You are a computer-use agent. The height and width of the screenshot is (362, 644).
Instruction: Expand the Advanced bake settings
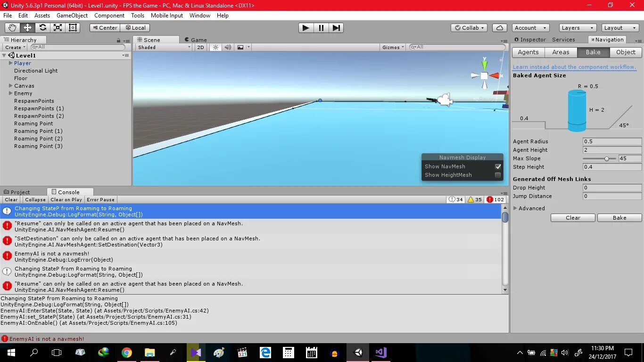coord(515,208)
